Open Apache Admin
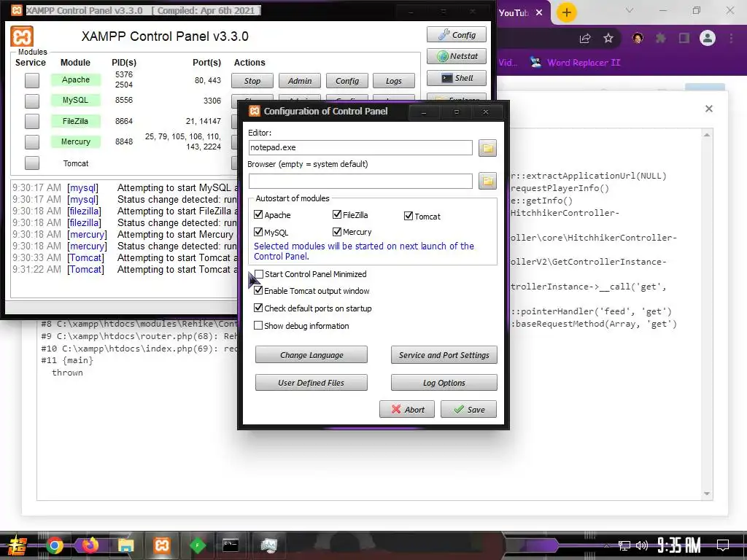This screenshot has height=560, width=747. tap(299, 81)
